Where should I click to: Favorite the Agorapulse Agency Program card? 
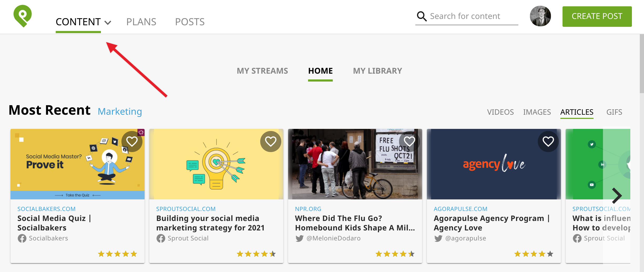(x=548, y=142)
